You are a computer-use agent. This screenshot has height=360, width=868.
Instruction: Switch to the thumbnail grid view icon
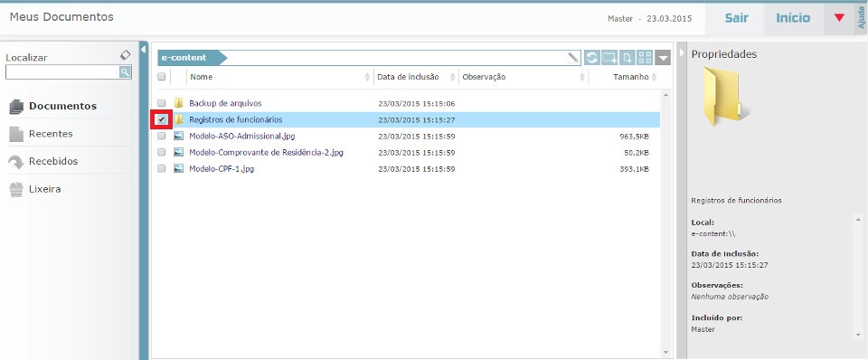click(645, 57)
